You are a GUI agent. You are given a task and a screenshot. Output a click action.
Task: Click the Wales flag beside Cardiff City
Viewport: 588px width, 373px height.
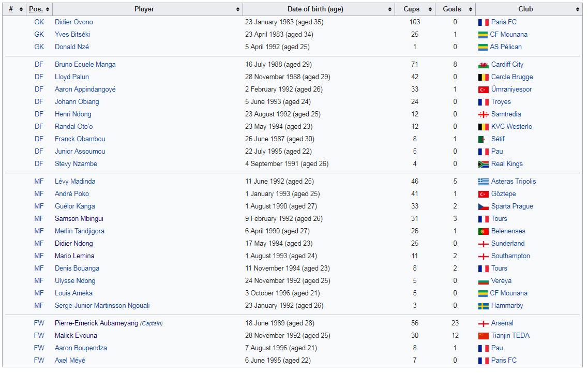pos(484,65)
